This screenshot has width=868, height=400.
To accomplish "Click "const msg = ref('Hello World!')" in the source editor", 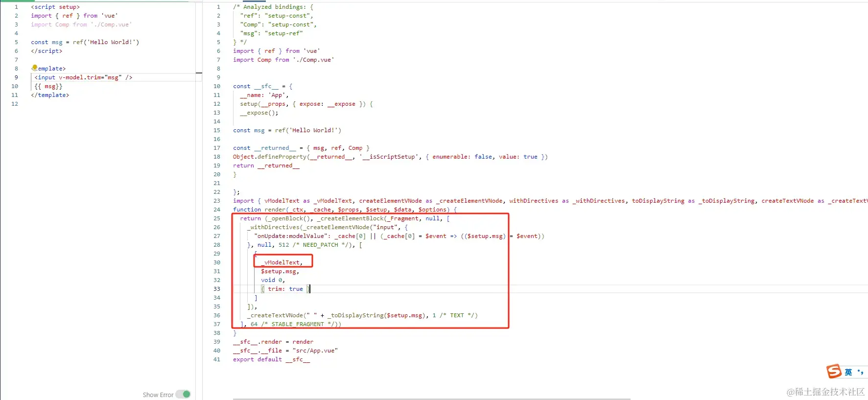I will tap(85, 42).
